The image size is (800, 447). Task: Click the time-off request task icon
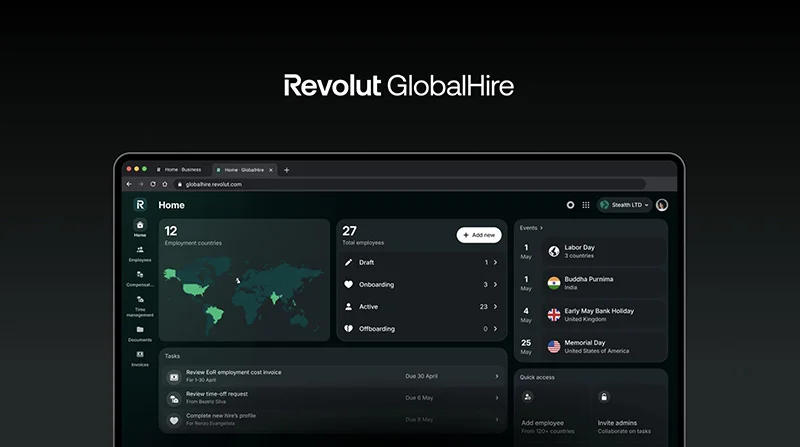pyautogui.click(x=174, y=399)
